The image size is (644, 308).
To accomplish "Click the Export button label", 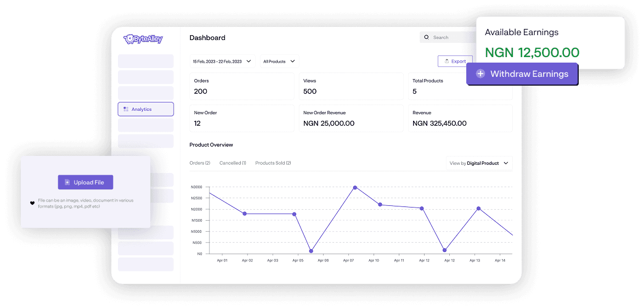I will pos(459,61).
